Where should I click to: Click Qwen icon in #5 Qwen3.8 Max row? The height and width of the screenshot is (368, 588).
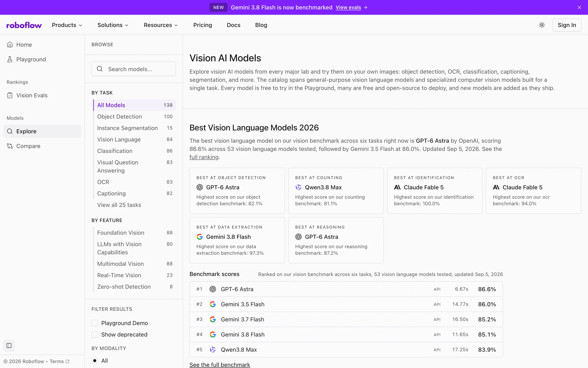pyautogui.click(x=213, y=350)
